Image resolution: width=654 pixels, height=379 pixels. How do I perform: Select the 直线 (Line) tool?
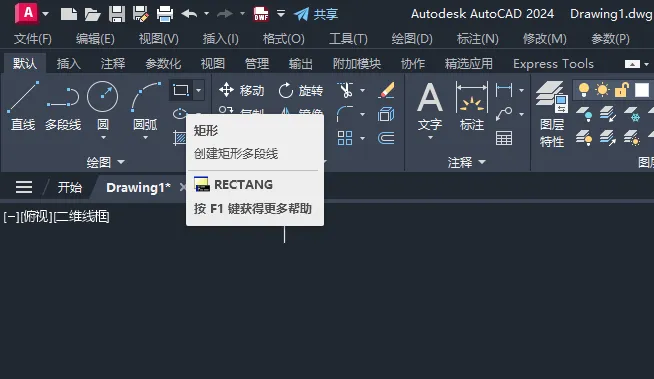(x=23, y=106)
